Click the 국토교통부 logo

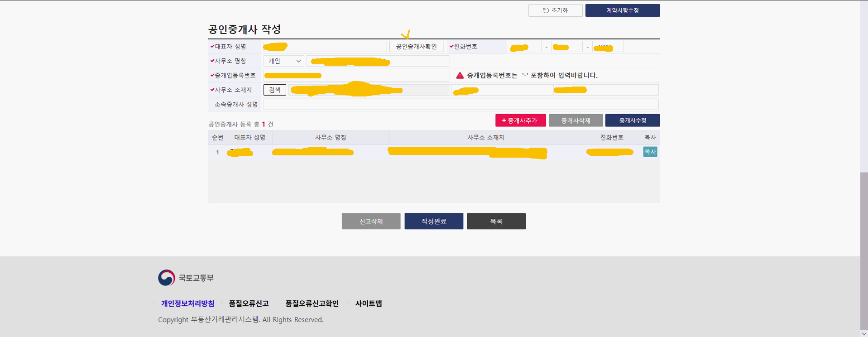(186, 278)
